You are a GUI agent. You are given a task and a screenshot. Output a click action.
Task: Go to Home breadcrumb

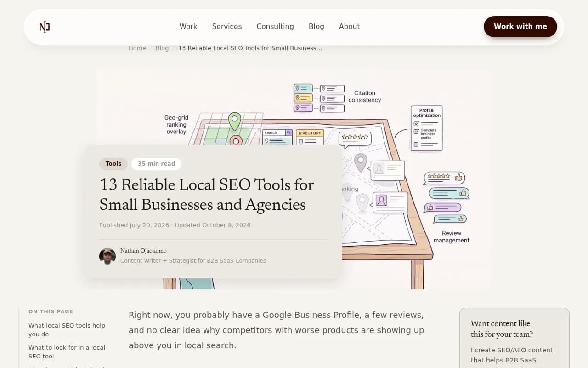coord(137,48)
